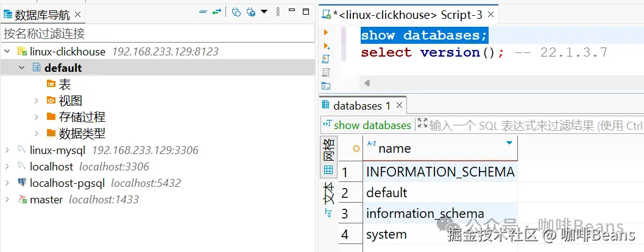
Task: Open the navigator view menu dropdown arrow
Action: point(264,12)
